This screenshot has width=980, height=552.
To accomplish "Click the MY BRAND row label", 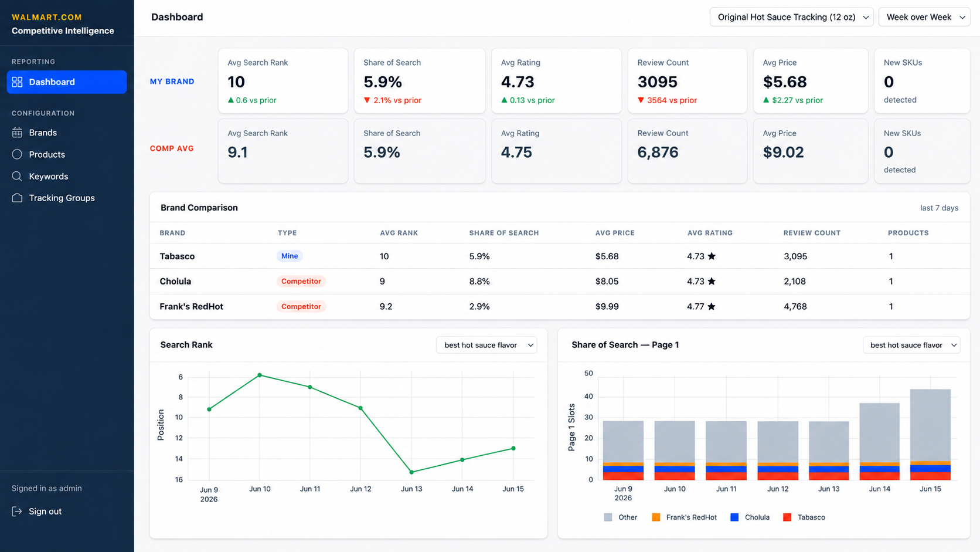I will [x=172, y=82].
